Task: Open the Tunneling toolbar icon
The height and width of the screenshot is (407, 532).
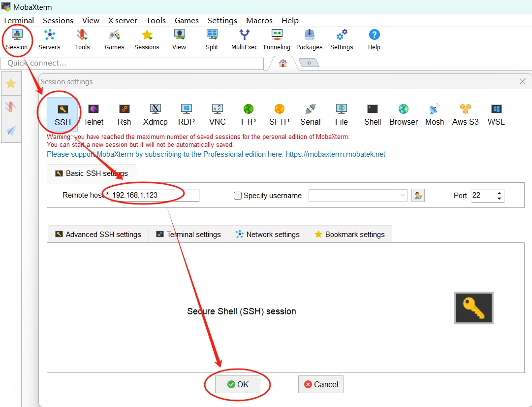Action: pos(277,40)
